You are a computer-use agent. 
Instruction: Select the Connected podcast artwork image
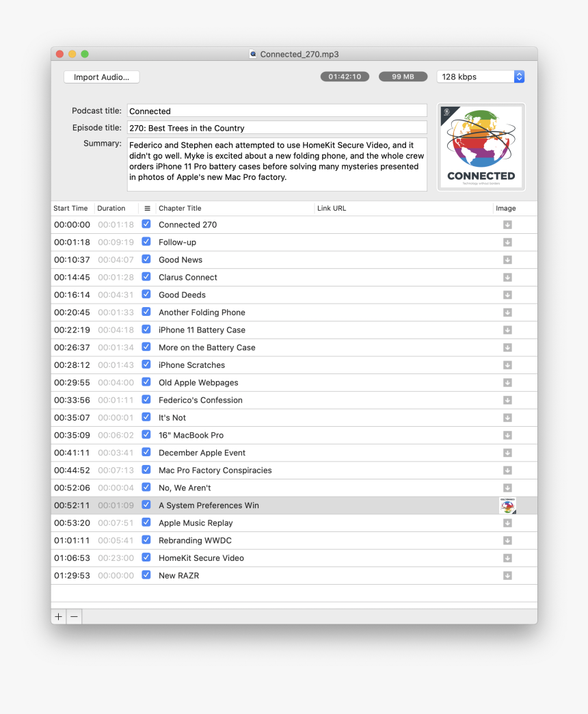[x=481, y=147]
